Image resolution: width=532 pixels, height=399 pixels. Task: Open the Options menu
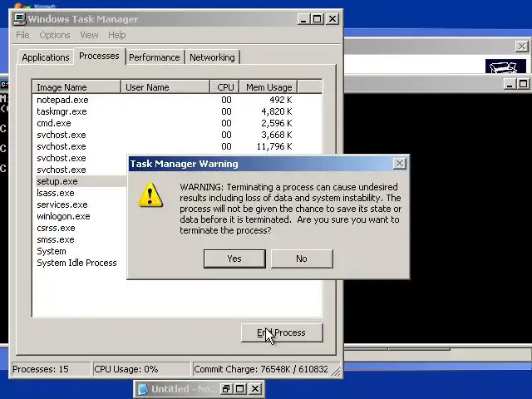(x=55, y=35)
